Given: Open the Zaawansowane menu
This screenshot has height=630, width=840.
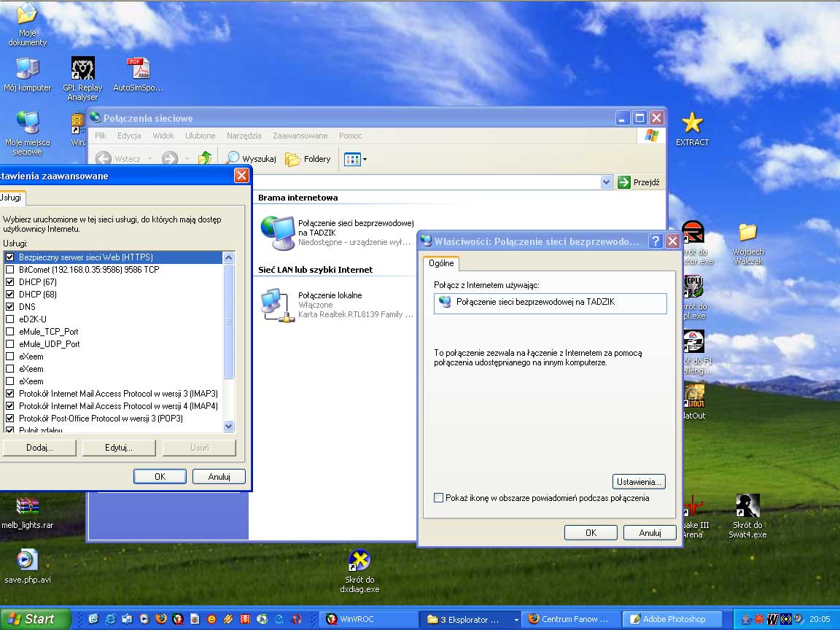Looking at the screenshot, I should (x=300, y=136).
